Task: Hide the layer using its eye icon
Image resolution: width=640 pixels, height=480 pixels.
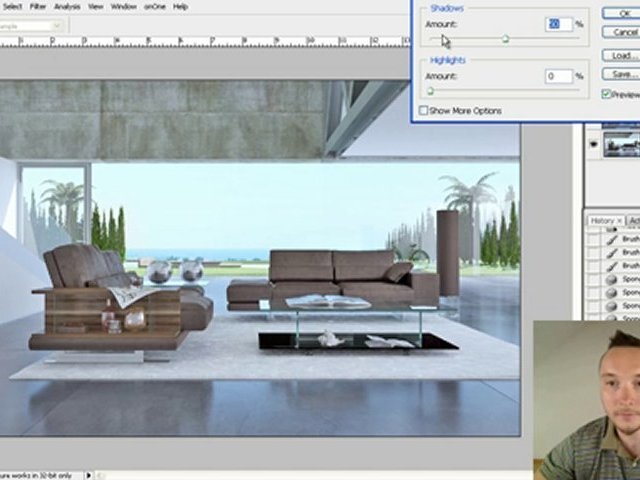Action: (x=595, y=145)
